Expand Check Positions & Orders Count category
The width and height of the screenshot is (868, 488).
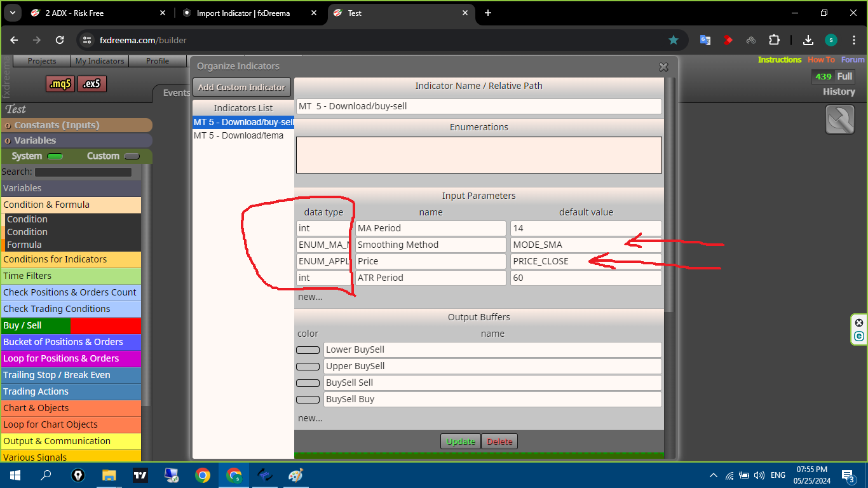point(71,292)
